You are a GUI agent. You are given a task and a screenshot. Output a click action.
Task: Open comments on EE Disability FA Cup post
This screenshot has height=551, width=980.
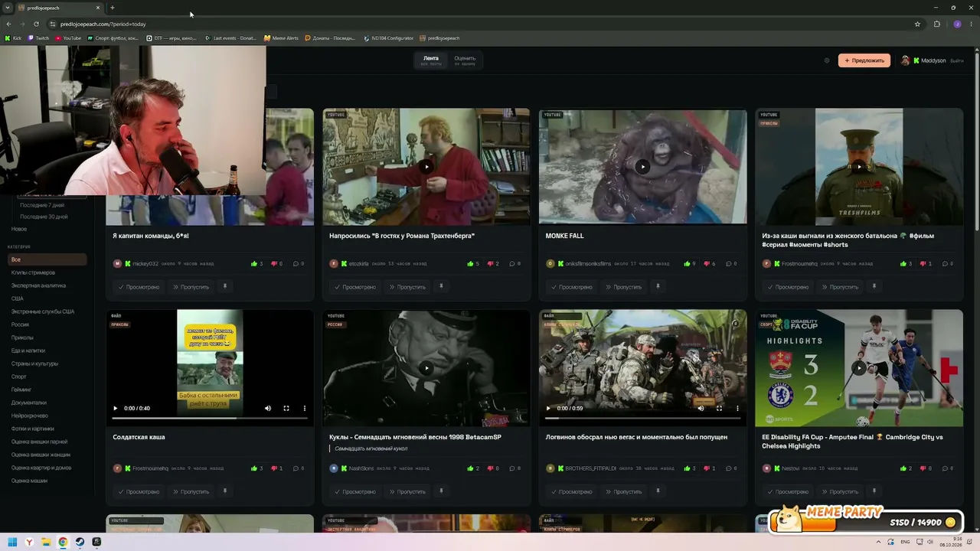coord(945,468)
